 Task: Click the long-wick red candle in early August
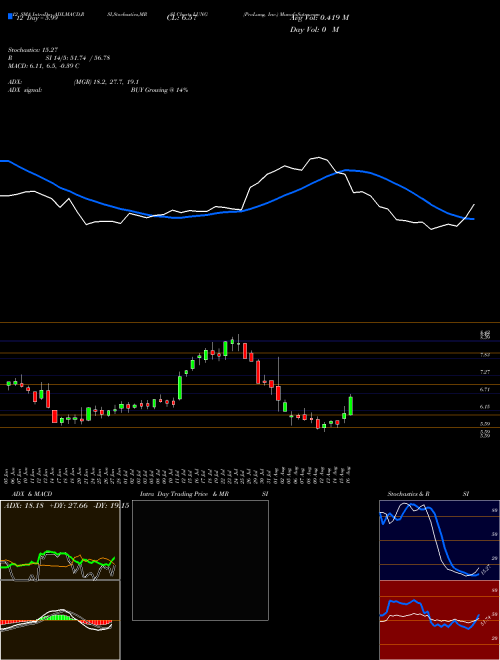click(x=278, y=391)
